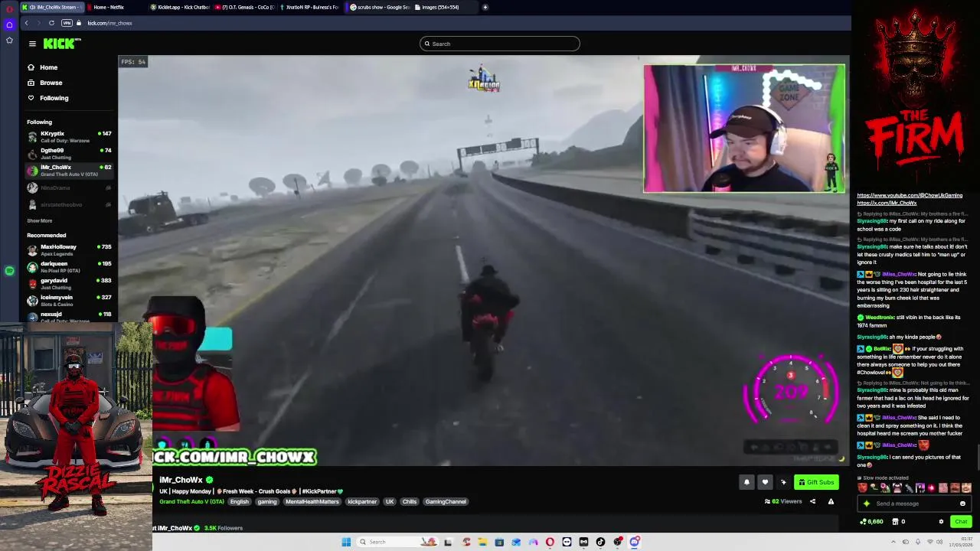Open the Grand Theft Auto V (GTA) category link
Image resolution: width=980 pixels, height=551 pixels.
(191, 502)
